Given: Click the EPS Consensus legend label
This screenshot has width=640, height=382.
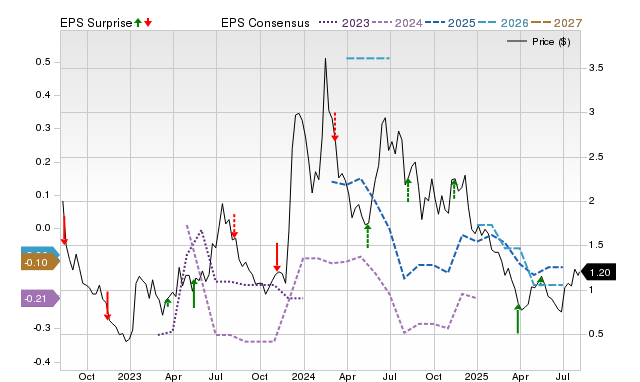Looking at the screenshot, I should coord(265,23).
